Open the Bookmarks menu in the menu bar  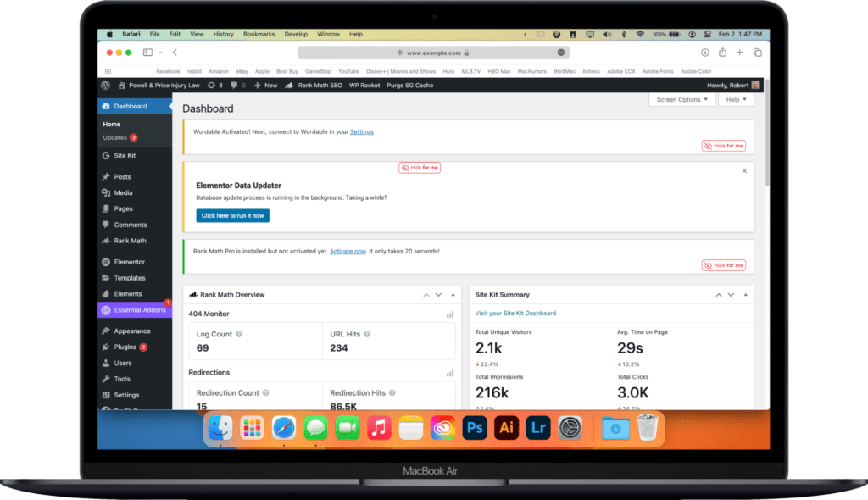tap(259, 35)
